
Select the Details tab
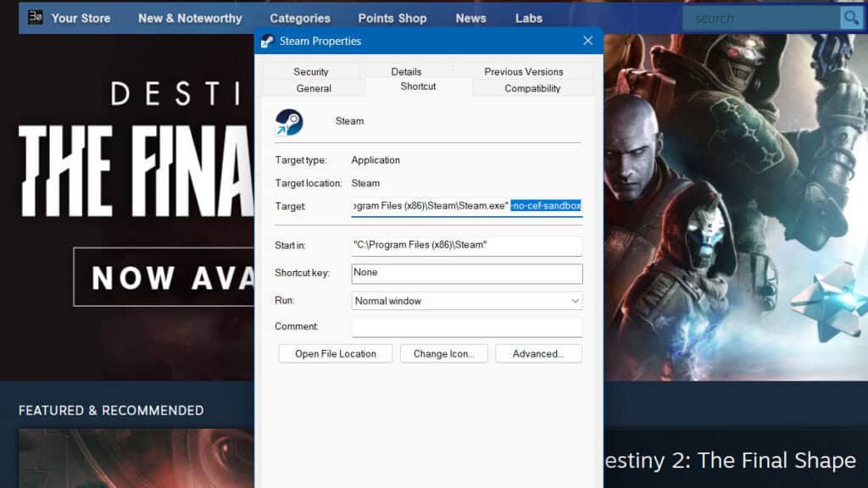click(407, 71)
